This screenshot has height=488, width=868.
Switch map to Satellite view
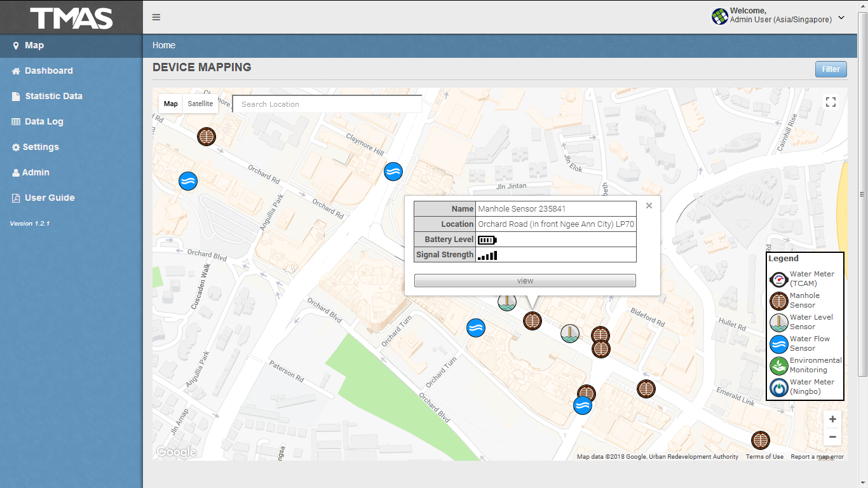click(x=200, y=104)
